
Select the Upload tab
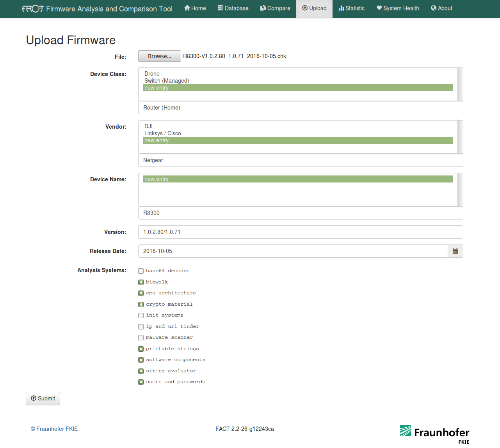coord(314,8)
